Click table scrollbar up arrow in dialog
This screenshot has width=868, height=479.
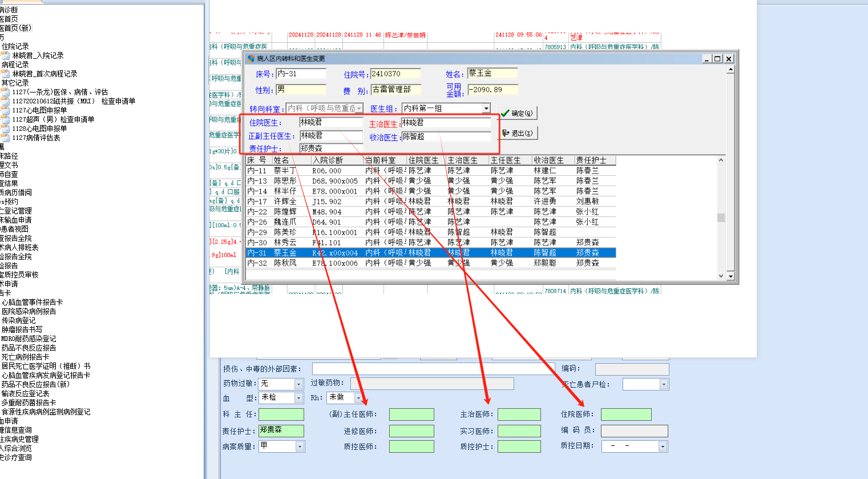click(721, 160)
